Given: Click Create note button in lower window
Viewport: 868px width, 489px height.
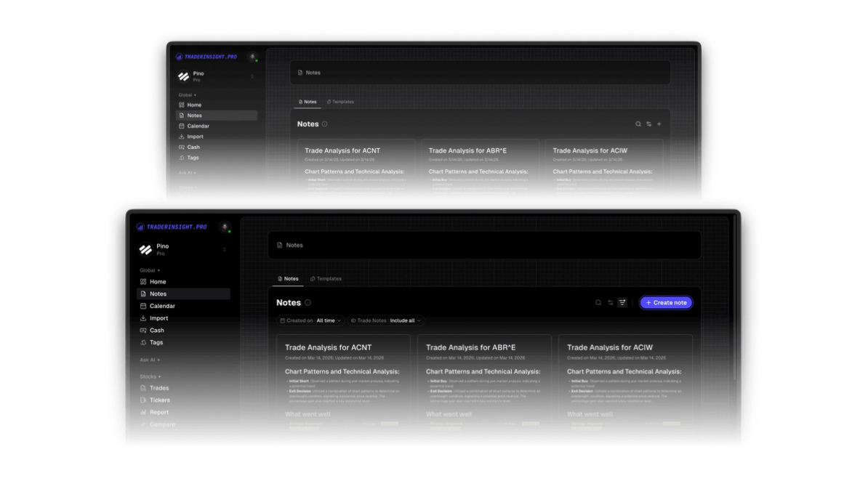Looking at the screenshot, I should (x=665, y=302).
